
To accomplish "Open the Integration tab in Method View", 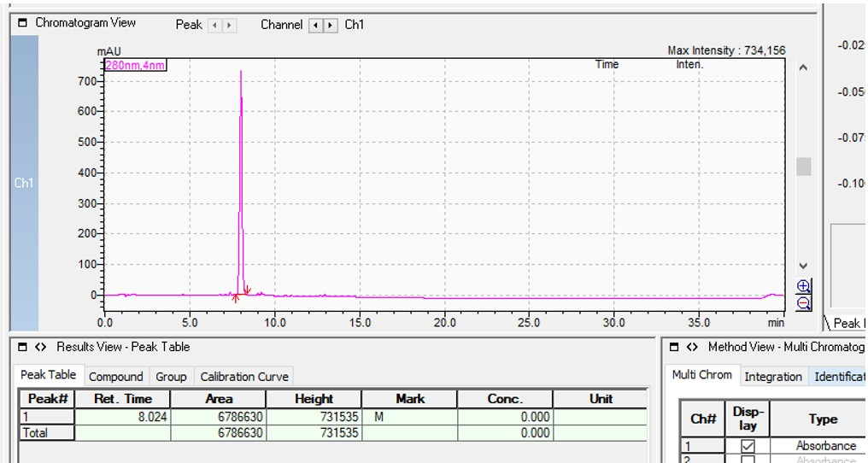I will (772, 377).
